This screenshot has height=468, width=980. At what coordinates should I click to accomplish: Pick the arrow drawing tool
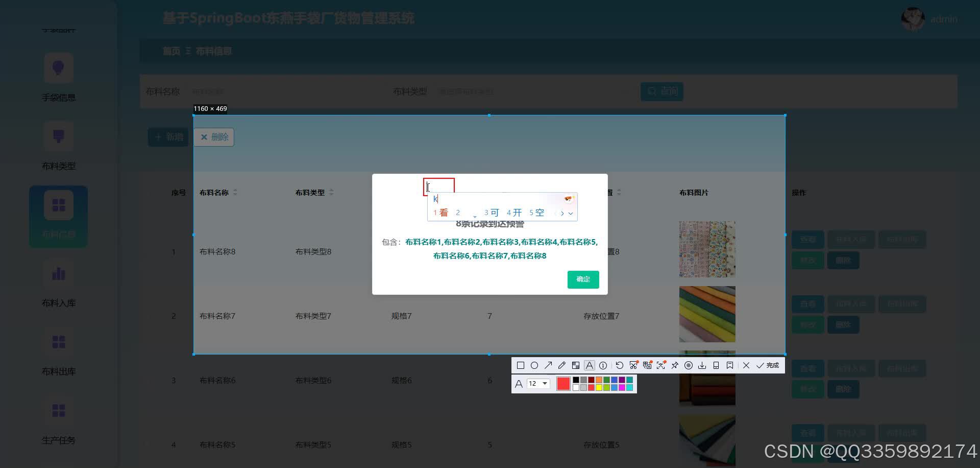point(548,365)
